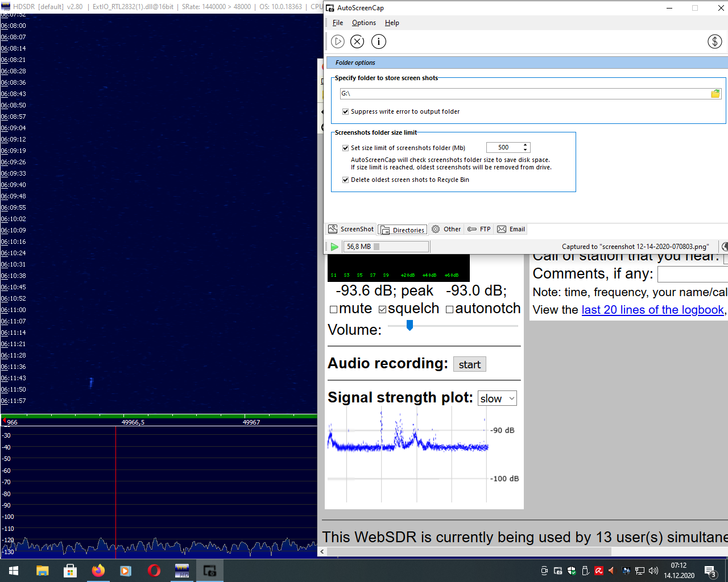Click the USB safely remove tray icon
The height and width of the screenshot is (582, 728).
click(x=585, y=571)
